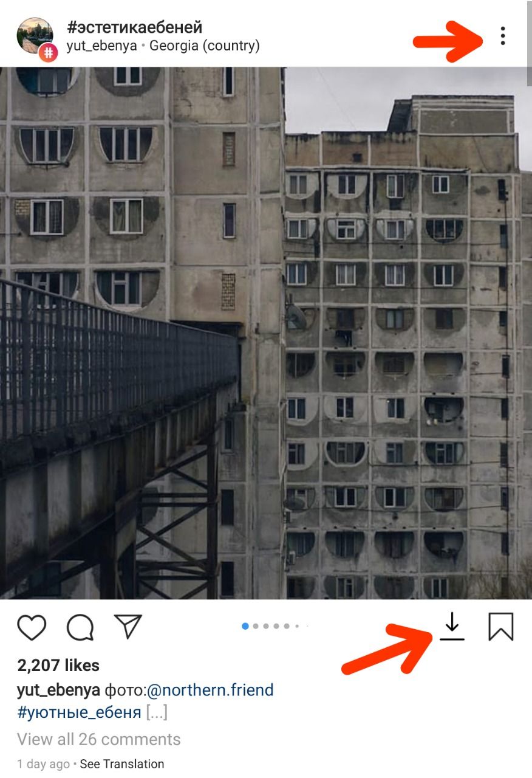
Task: Open the three-dot options menu
Action: click(x=502, y=36)
